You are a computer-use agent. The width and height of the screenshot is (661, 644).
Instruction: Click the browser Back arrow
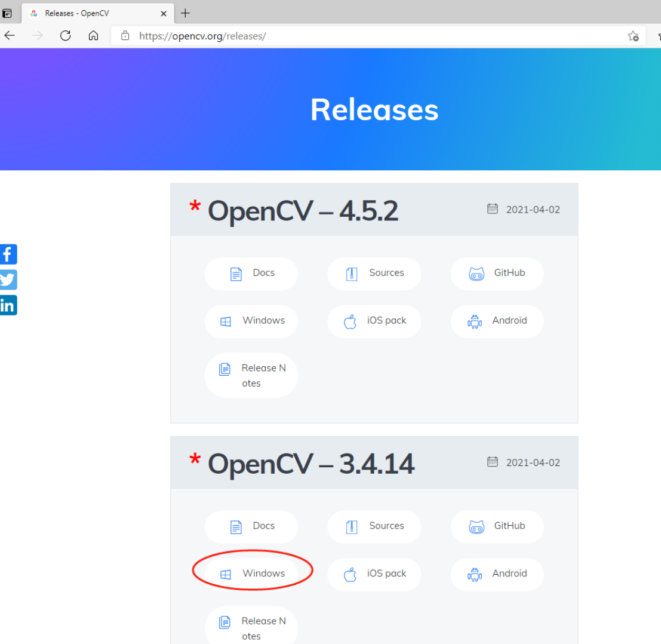[x=10, y=36]
